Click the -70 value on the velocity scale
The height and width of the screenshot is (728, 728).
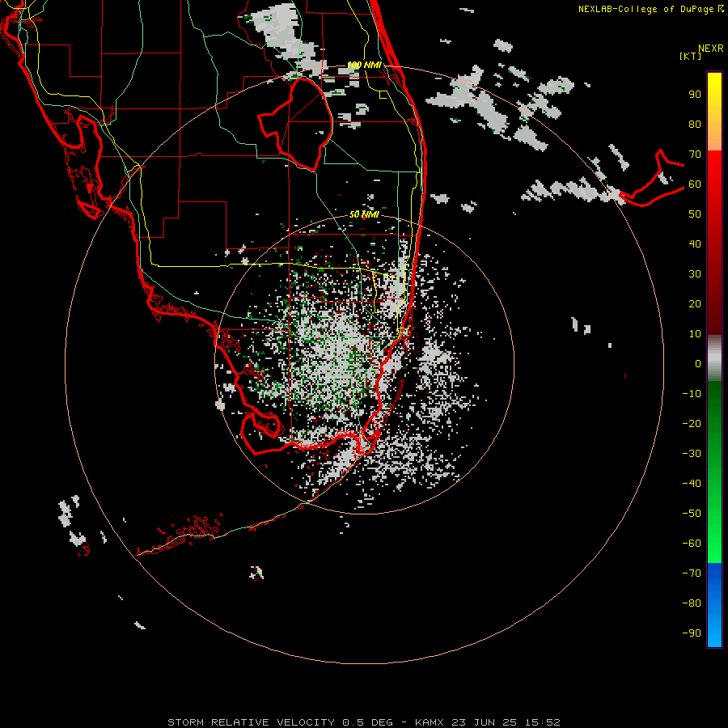pos(692,574)
